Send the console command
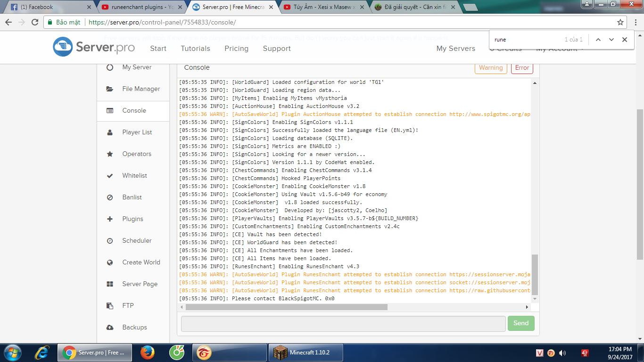The width and height of the screenshot is (644, 362). [x=521, y=323]
